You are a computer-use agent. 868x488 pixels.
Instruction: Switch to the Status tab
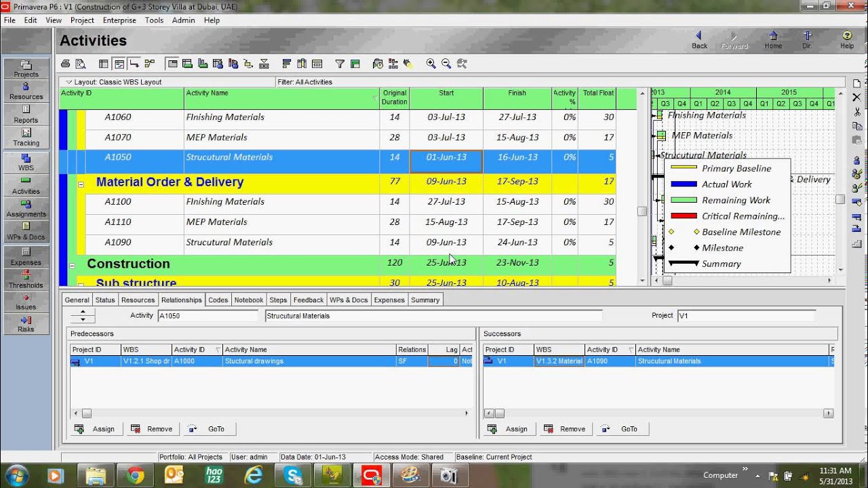click(105, 300)
